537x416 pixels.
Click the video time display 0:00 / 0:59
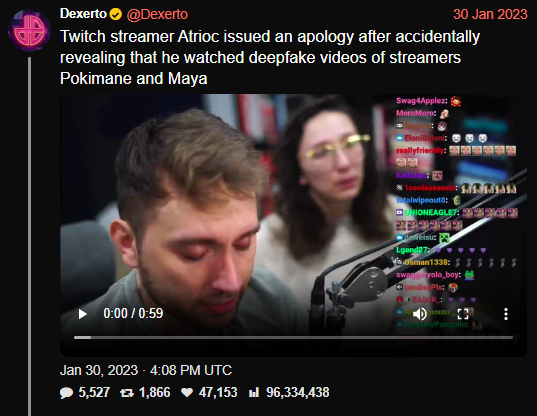(133, 314)
